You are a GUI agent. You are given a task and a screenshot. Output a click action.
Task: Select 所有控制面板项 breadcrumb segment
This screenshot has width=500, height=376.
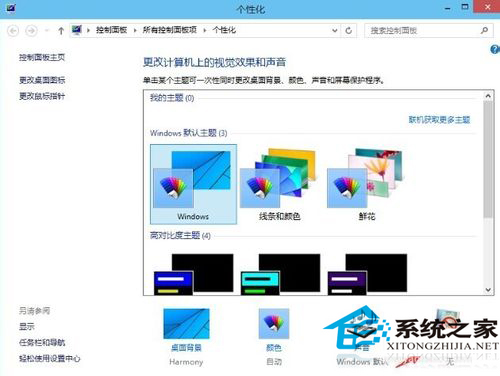click(170, 30)
